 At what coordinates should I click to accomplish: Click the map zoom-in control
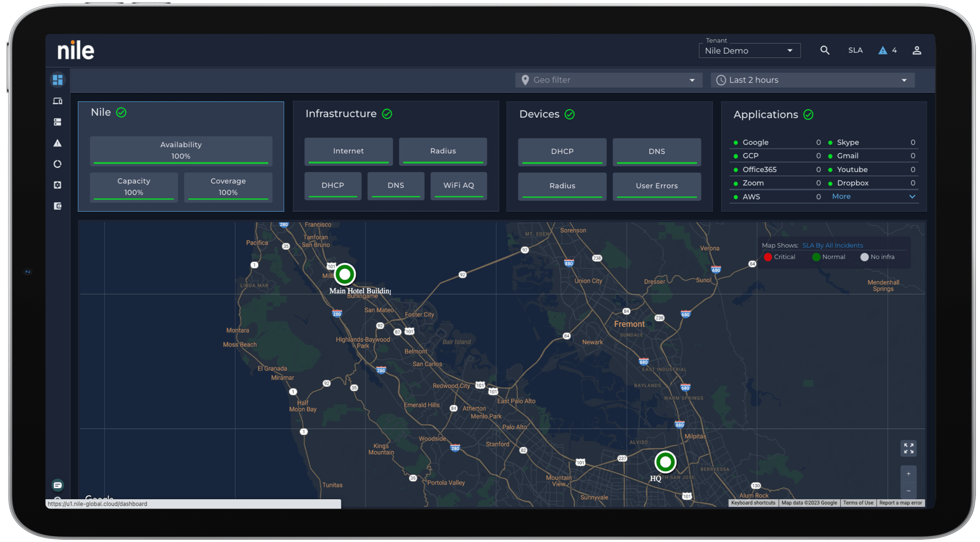909,474
